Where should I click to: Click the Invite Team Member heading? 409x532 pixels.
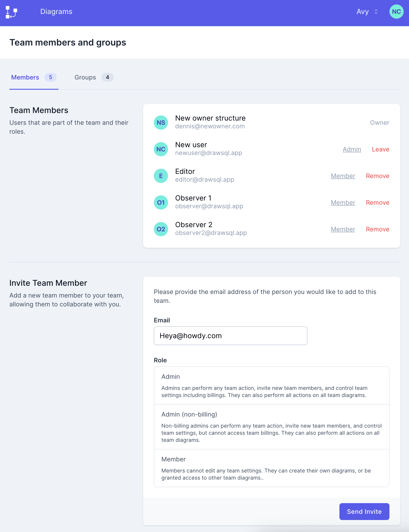pos(48,283)
